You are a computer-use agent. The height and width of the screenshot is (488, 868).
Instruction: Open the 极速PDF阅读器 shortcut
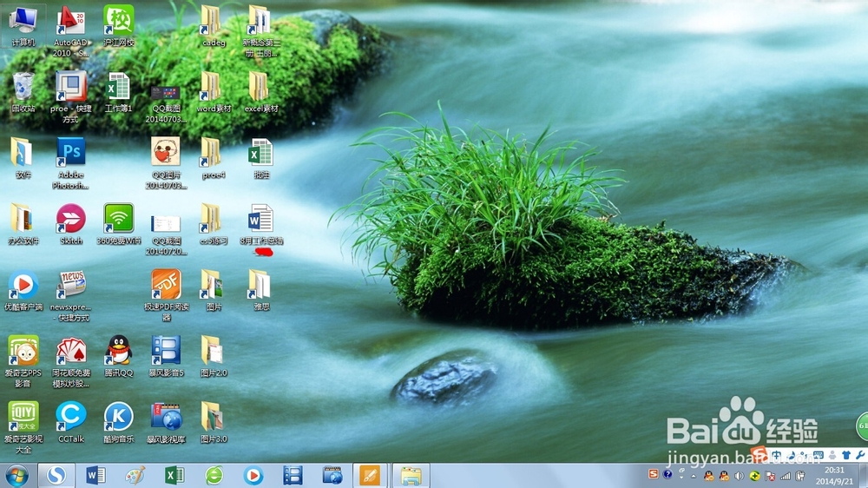166,295
